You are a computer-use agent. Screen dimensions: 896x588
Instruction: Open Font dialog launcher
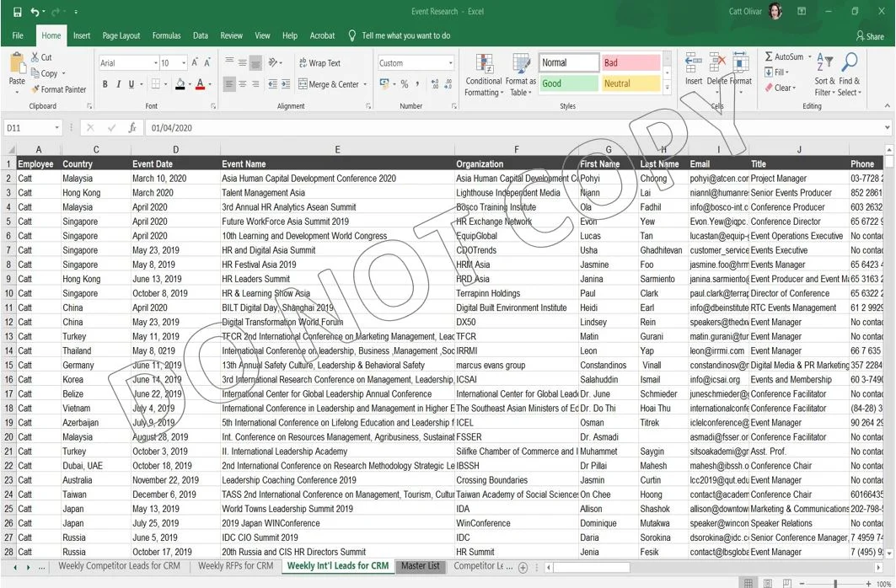point(213,106)
